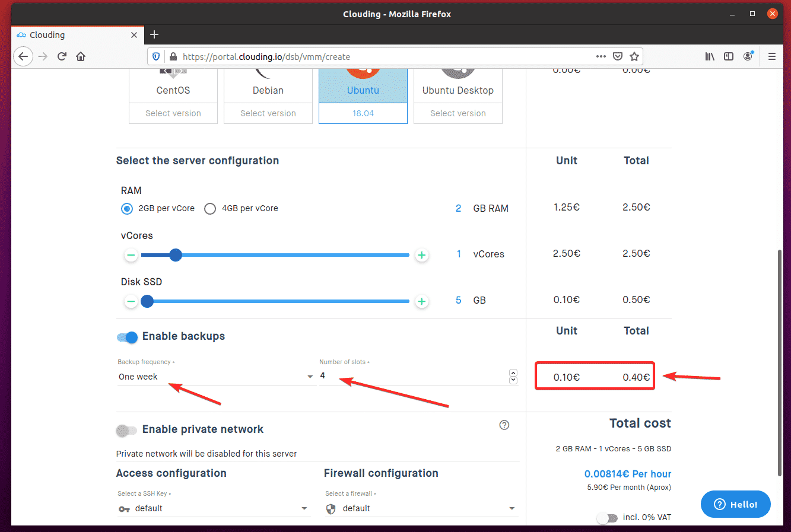Go back to the previous page

(x=23, y=56)
